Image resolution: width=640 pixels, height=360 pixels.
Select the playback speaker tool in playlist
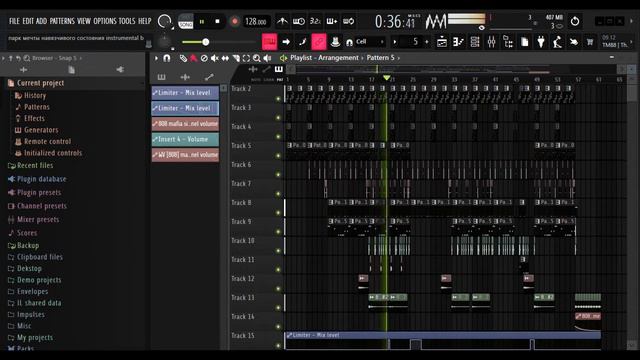coord(267,58)
